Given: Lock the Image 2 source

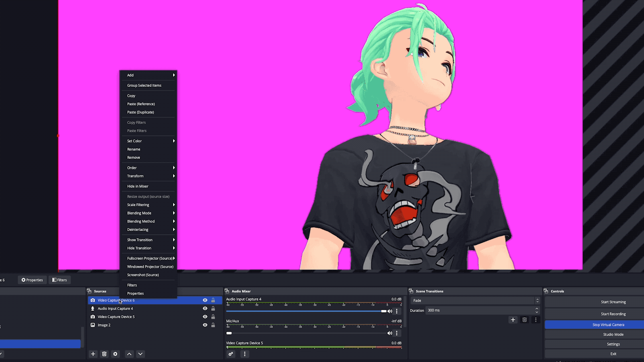Looking at the screenshot, I should pyautogui.click(x=213, y=325).
